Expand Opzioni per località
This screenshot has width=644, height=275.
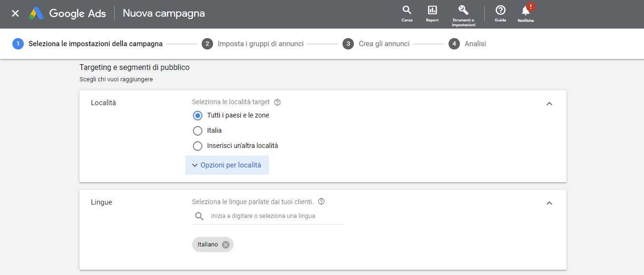coord(227,165)
